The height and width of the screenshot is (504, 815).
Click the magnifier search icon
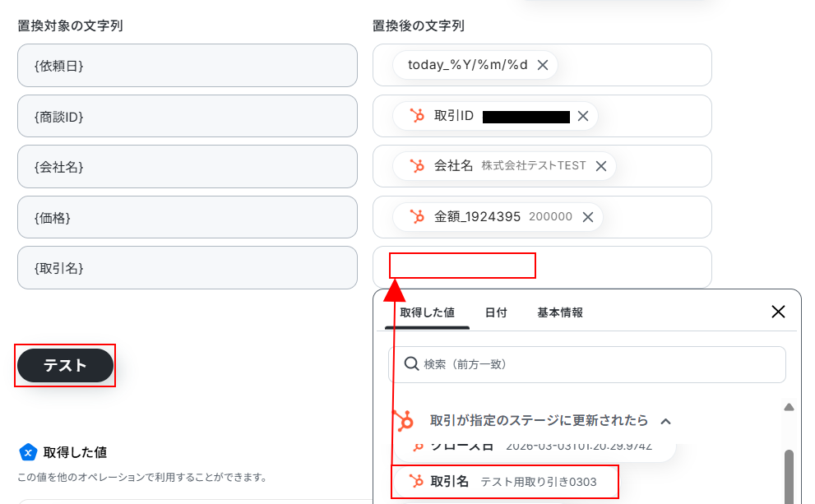point(411,363)
